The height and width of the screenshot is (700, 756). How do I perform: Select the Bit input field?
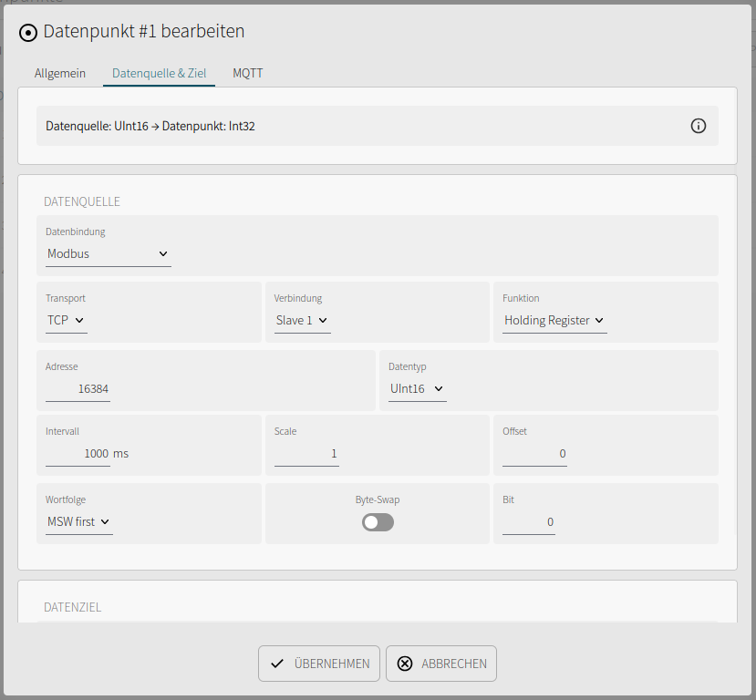[528, 522]
